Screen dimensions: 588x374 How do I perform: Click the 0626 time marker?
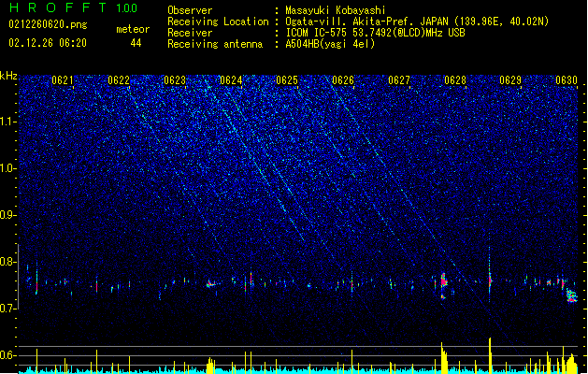tap(343, 80)
